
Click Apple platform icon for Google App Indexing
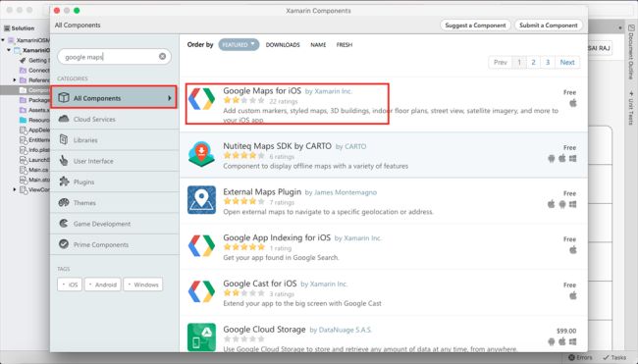pos(573,250)
